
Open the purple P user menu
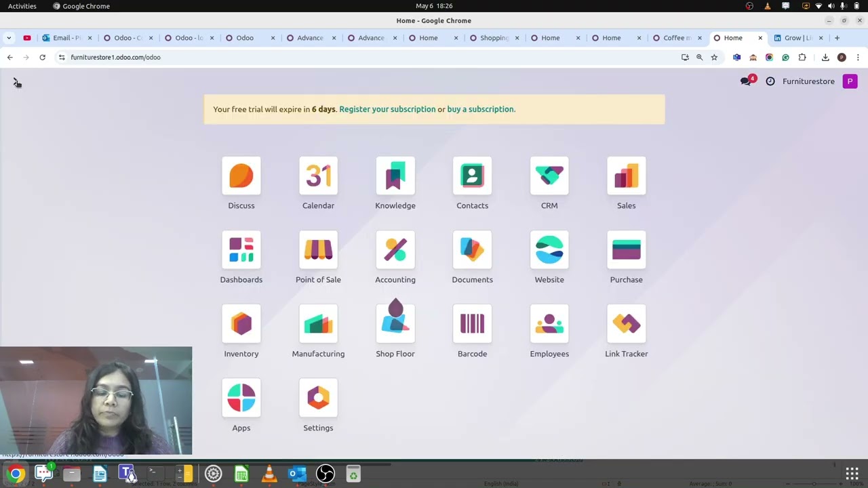(x=850, y=81)
